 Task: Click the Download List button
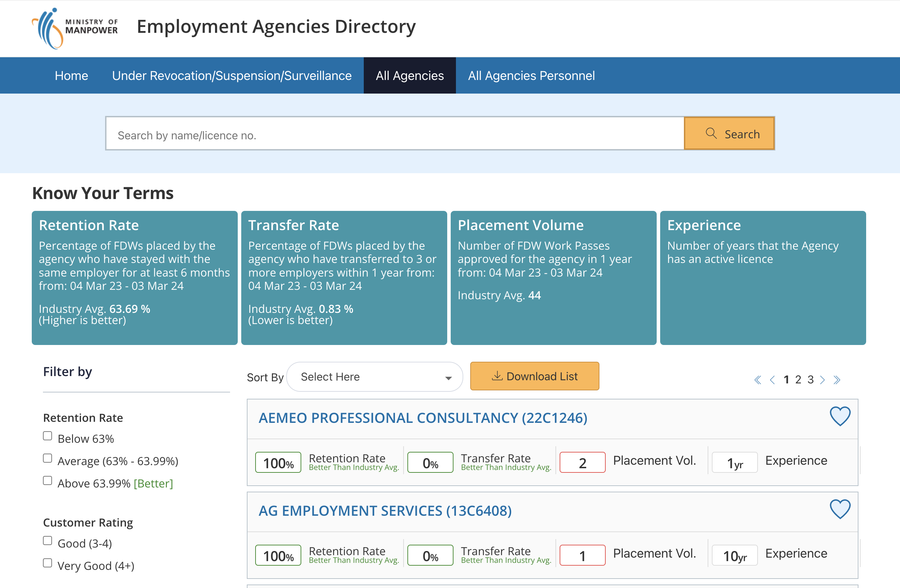(x=534, y=376)
